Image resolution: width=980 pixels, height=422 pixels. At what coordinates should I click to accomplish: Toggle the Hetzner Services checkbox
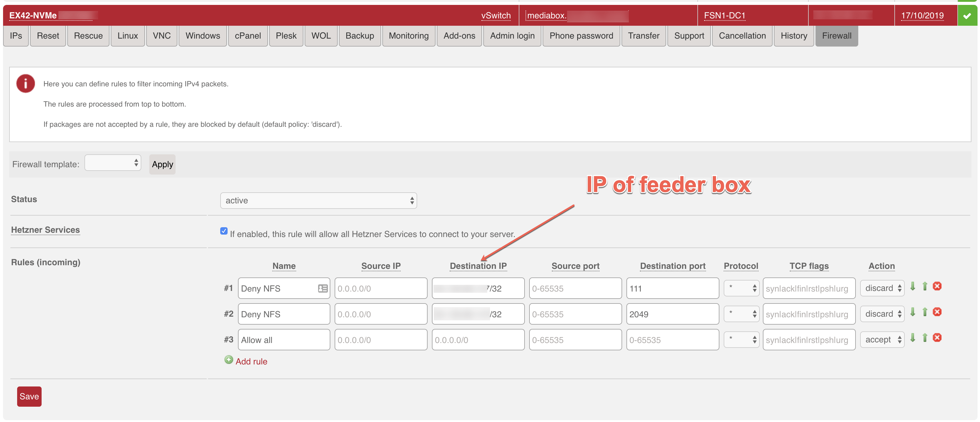click(224, 231)
